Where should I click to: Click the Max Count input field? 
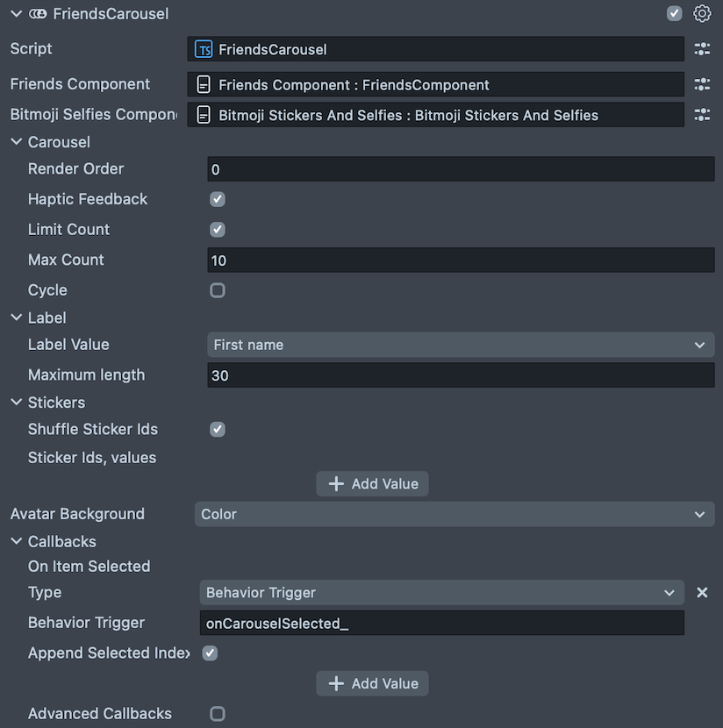pyautogui.click(x=461, y=261)
